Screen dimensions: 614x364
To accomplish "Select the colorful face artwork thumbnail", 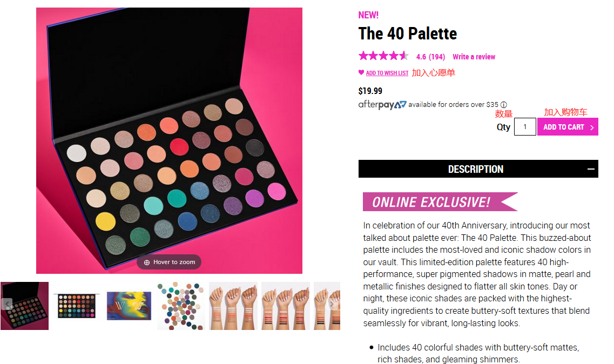I will click(x=129, y=306).
